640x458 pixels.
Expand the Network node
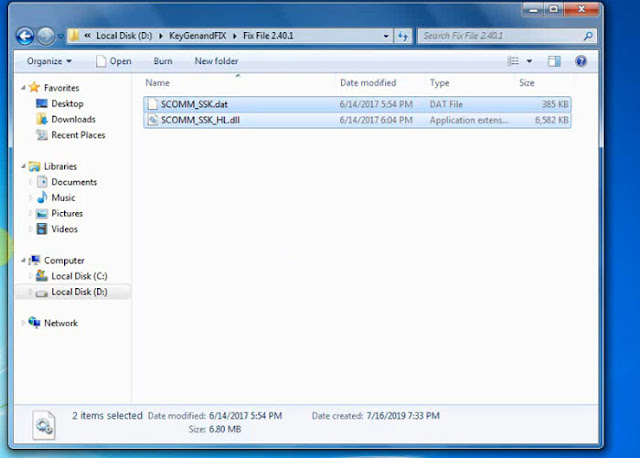23,323
